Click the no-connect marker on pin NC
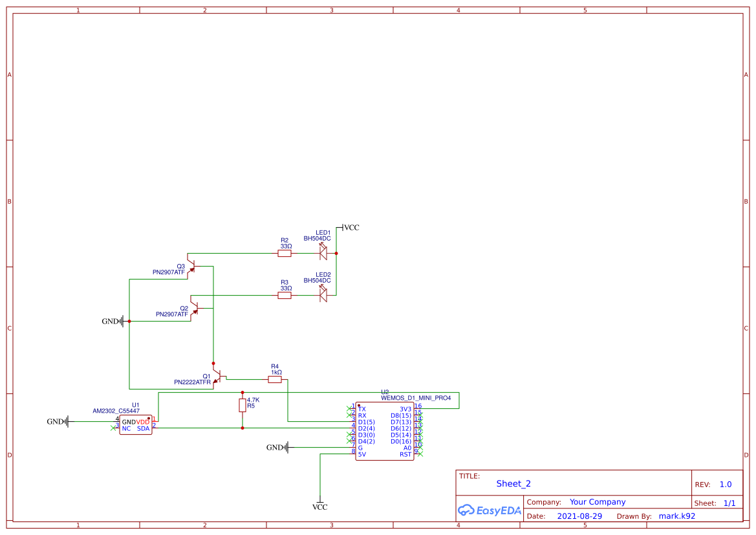Image resolution: width=756 pixels, height=535 pixels. [114, 428]
